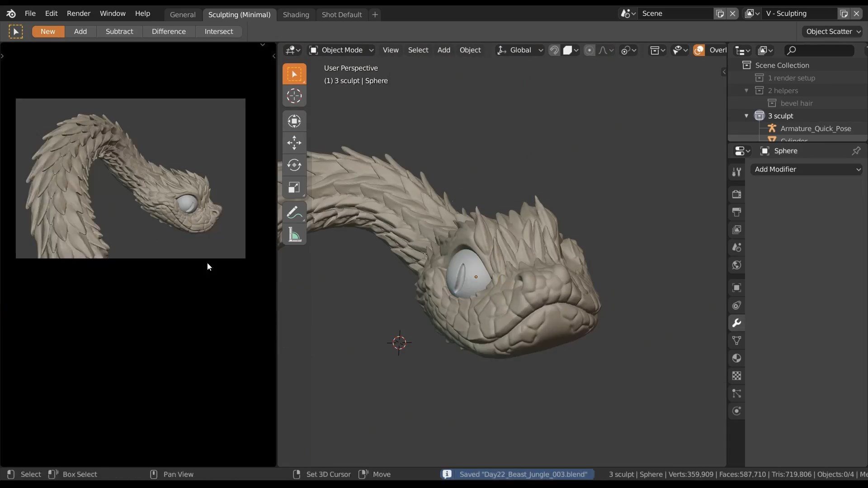Screen dimensions: 868x488
Task: Open the Transform tool
Action: pos(294,121)
